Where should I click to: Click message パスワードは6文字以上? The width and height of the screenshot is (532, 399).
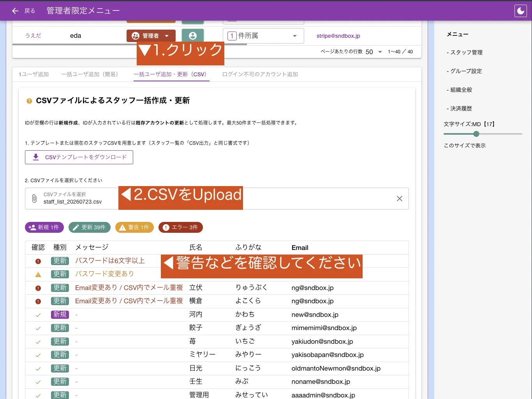click(110, 261)
